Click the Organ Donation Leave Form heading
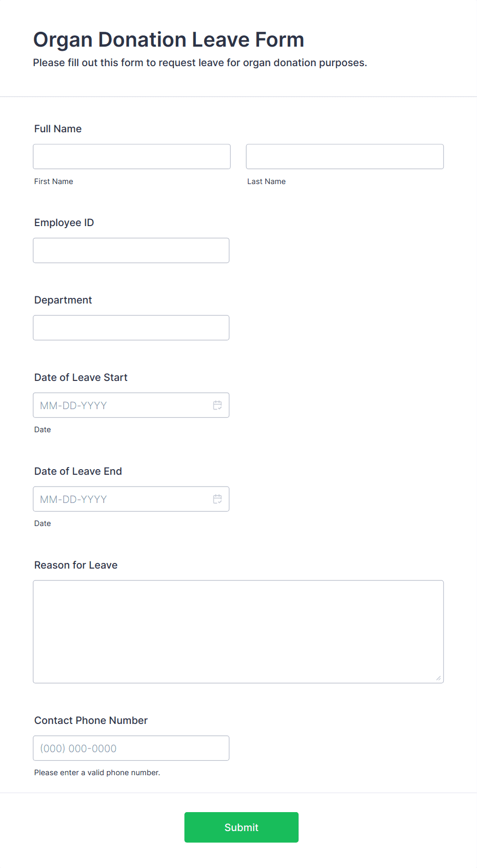 coord(169,39)
